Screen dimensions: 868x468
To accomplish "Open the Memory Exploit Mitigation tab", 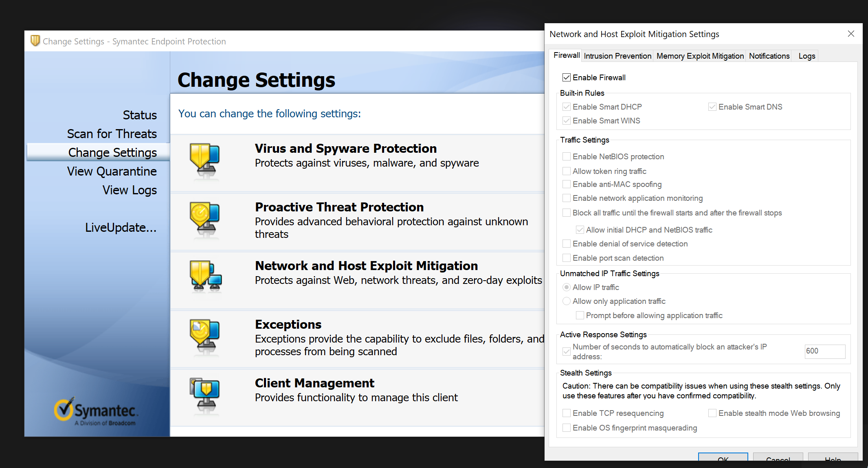I will (x=700, y=56).
